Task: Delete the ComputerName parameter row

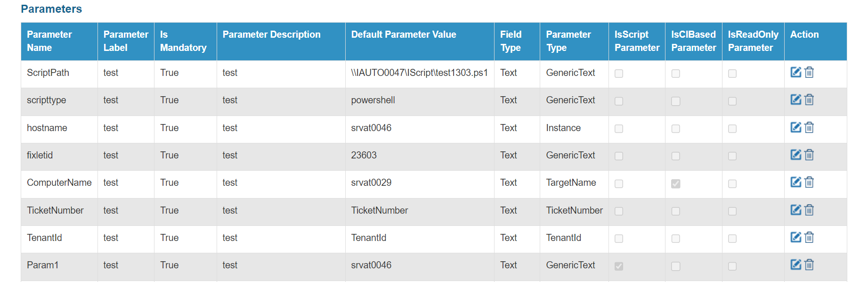Action: pyautogui.click(x=809, y=182)
